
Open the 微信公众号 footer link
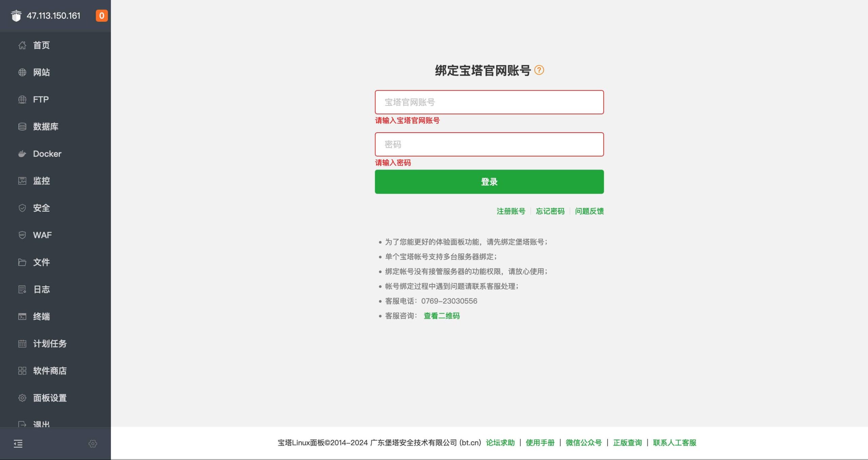(x=584, y=443)
